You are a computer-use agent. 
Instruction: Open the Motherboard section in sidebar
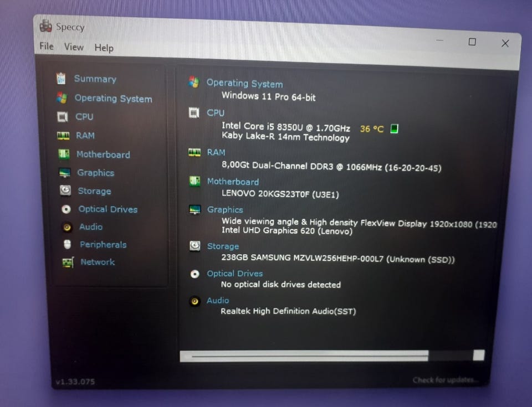pos(103,154)
